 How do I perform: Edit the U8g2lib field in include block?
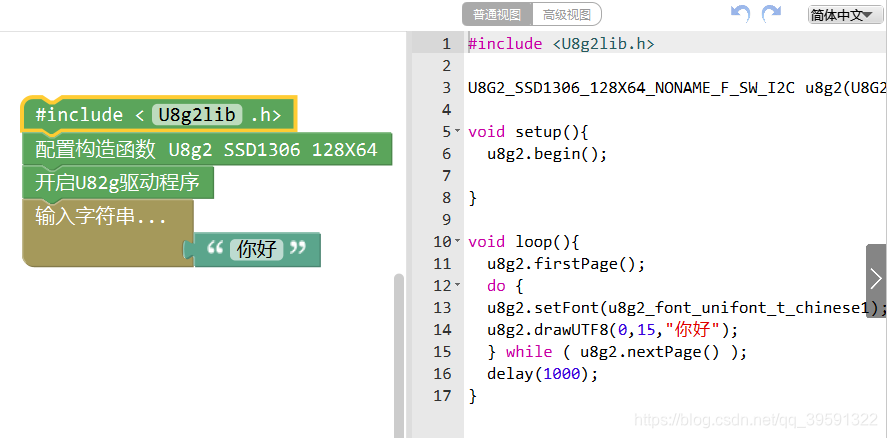click(x=197, y=115)
